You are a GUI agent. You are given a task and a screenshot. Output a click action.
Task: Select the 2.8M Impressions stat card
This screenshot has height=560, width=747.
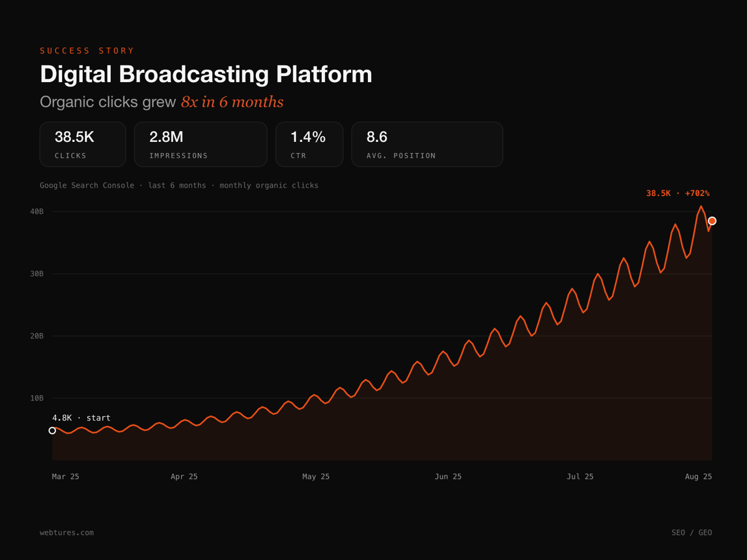click(200, 144)
